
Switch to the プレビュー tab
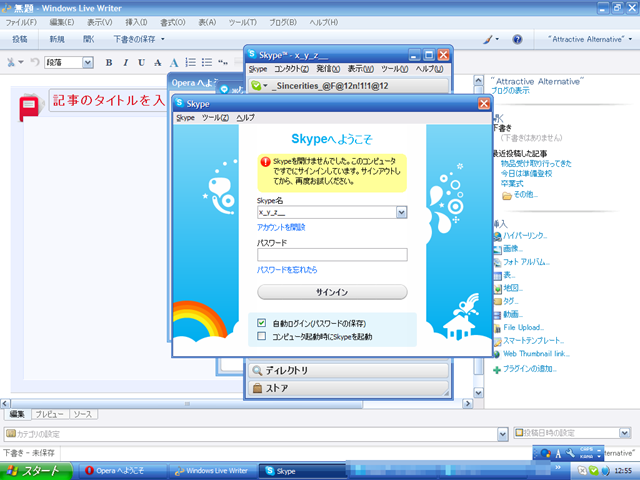pos(50,414)
